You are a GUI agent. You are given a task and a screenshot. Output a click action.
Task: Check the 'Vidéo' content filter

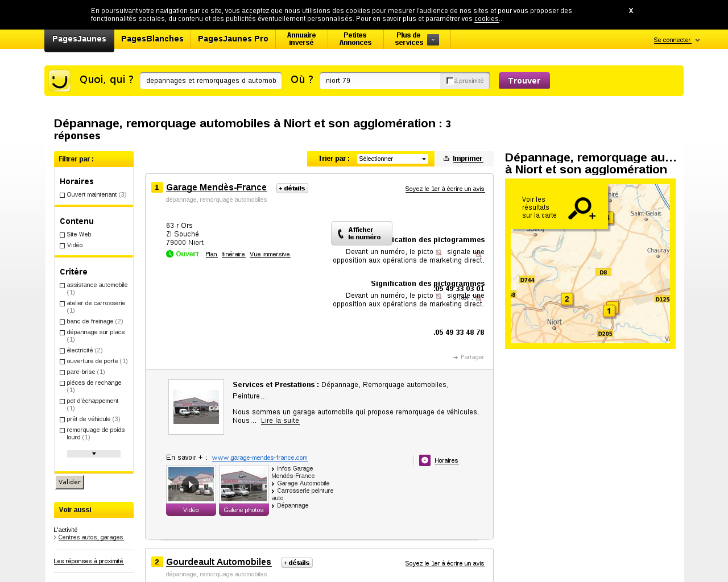63,246
